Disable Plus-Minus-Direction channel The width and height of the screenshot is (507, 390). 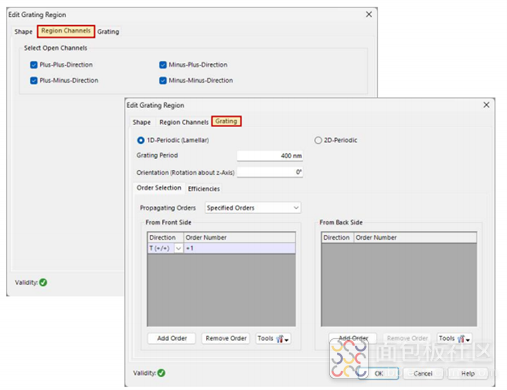34,80
